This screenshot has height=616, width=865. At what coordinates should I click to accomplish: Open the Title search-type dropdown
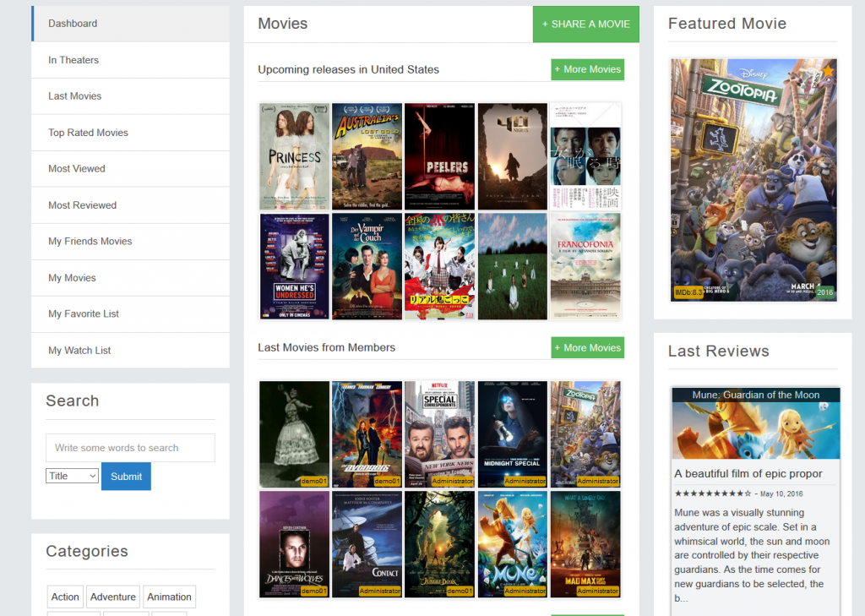72,476
